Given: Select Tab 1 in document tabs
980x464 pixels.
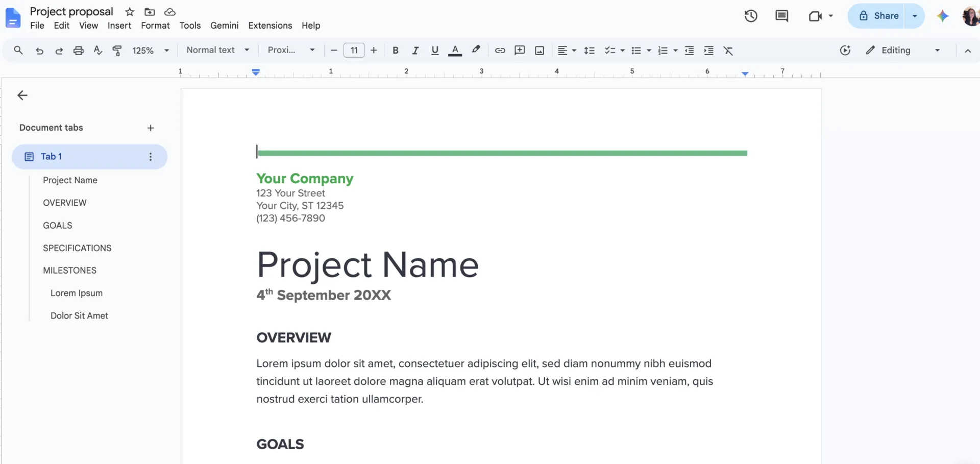Looking at the screenshot, I should [x=90, y=157].
